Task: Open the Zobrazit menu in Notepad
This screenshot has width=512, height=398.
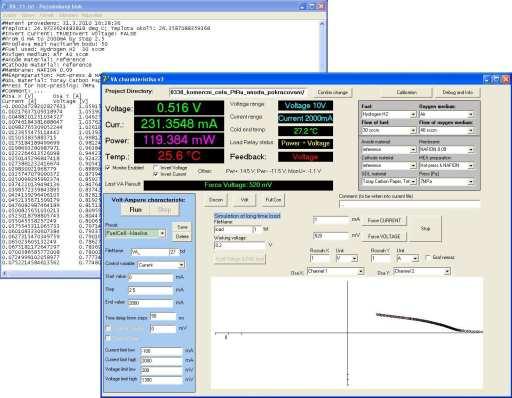Action: coord(68,15)
